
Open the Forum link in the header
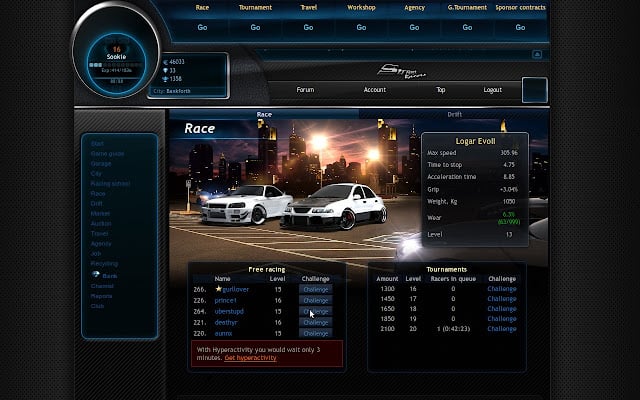305,90
